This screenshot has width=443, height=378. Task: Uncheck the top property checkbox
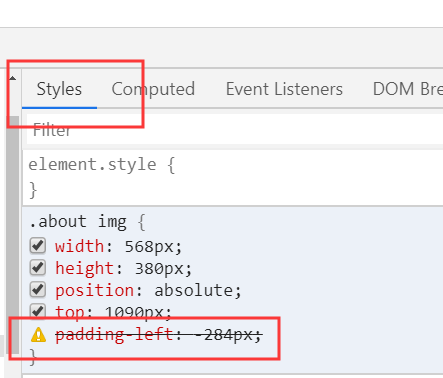point(38,312)
